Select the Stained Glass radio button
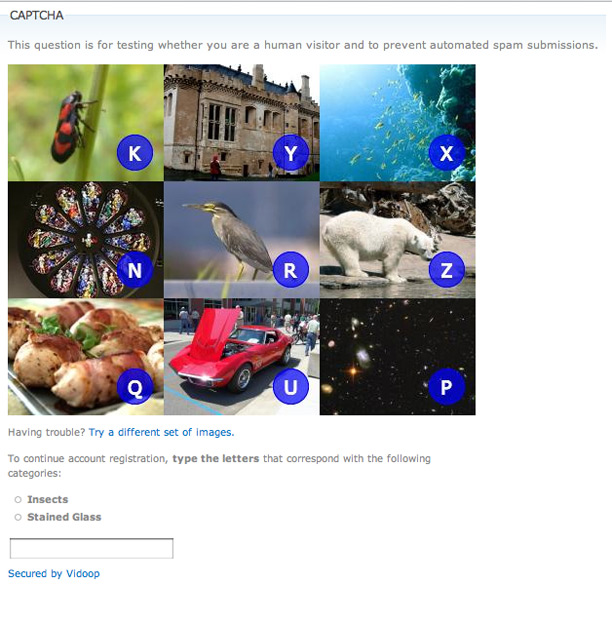Screen dimensions: 612x622 pyautogui.click(x=18, y=517)
